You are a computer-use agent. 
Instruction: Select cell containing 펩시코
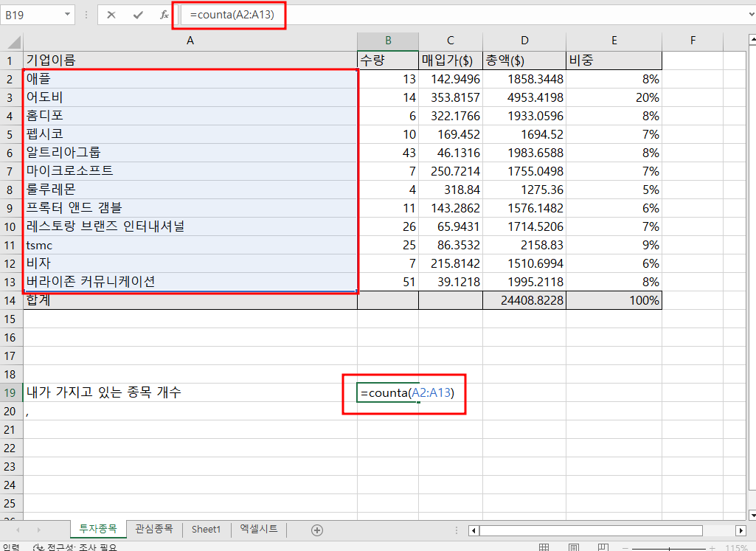(190, 134)
